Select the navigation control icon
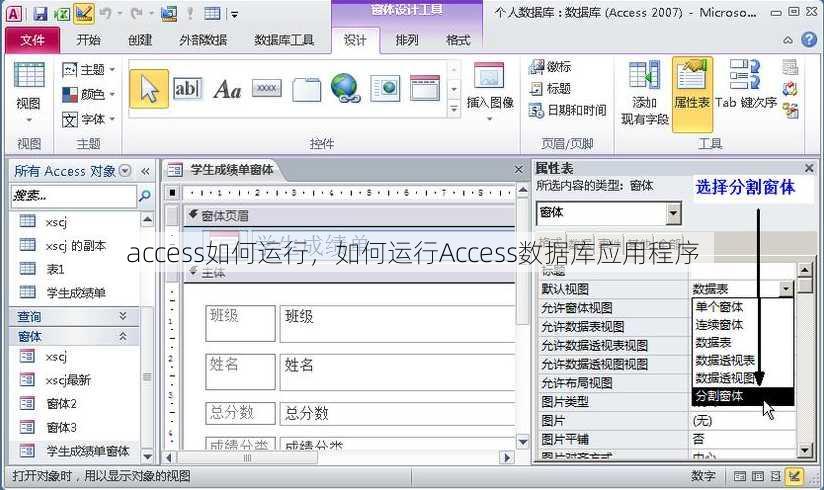Image resolution: width=824 pixels, height=490 pixels. pos(425,88)
